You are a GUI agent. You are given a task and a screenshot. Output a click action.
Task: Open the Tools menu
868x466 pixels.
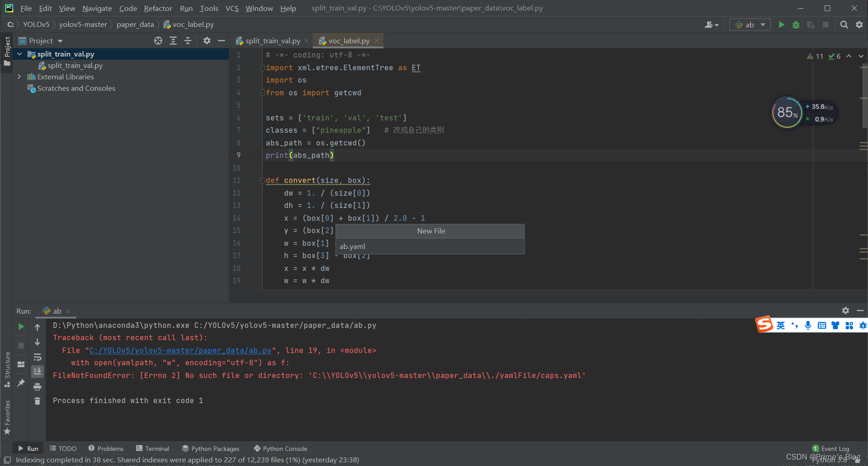pos(209,8)
